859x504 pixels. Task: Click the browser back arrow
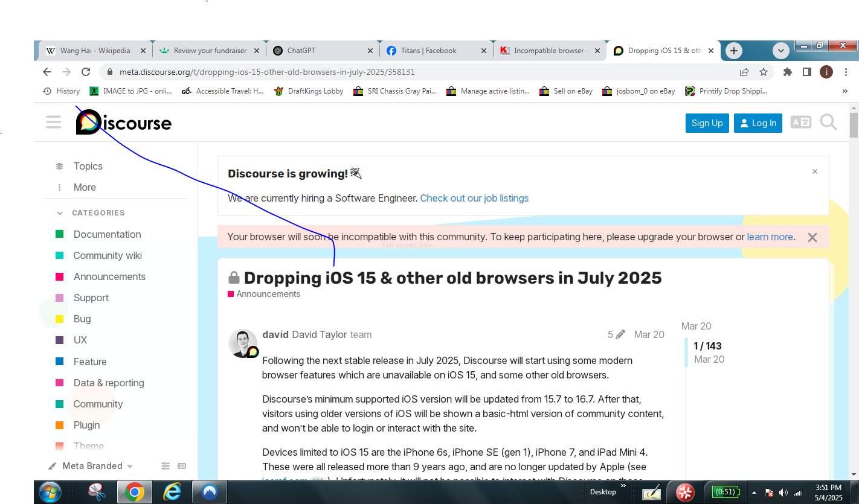point(47,72)
